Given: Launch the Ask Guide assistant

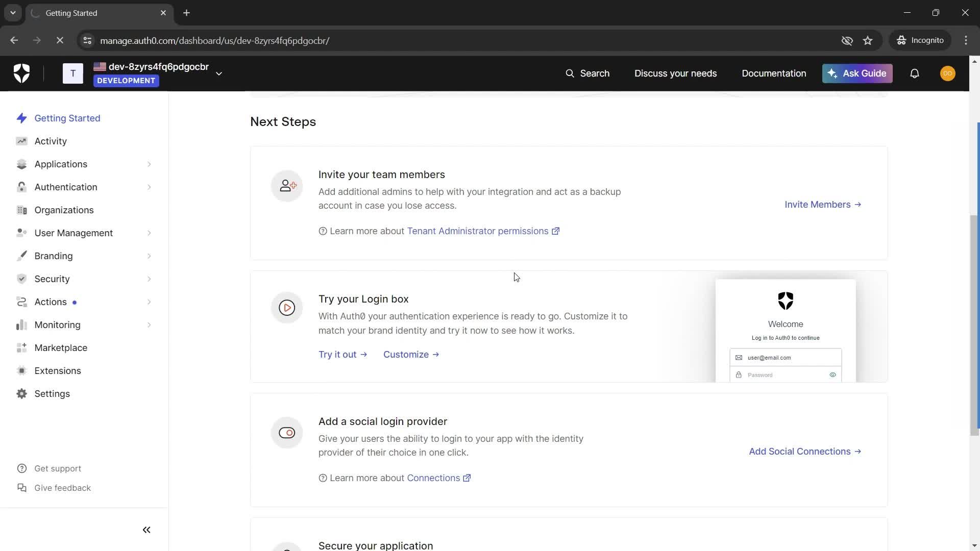Looking at the screenshot, I should 857,73.
